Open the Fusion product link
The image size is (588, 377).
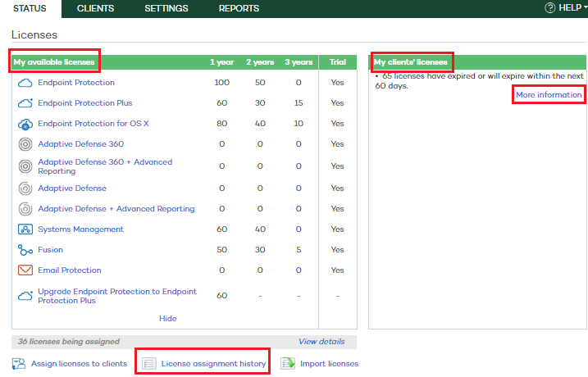click(50, 250)
